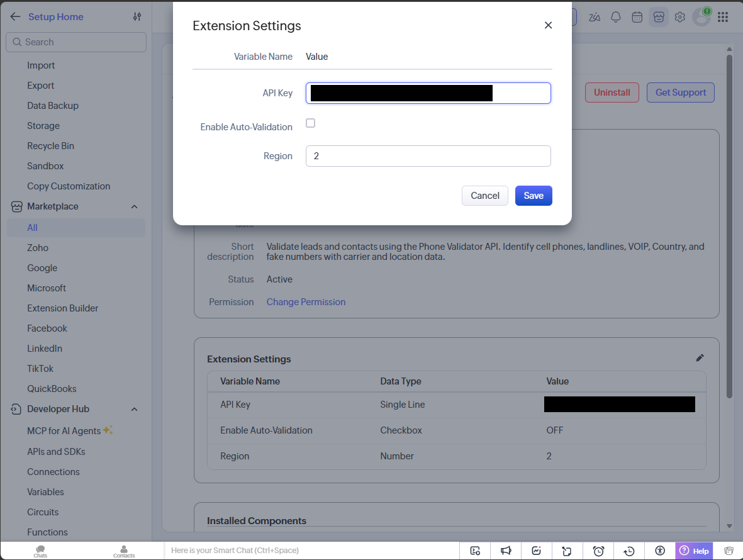Open APIs and SDKs
Image resolution: width=743 pixels, height=560 pixels.
tap(56, 452)
